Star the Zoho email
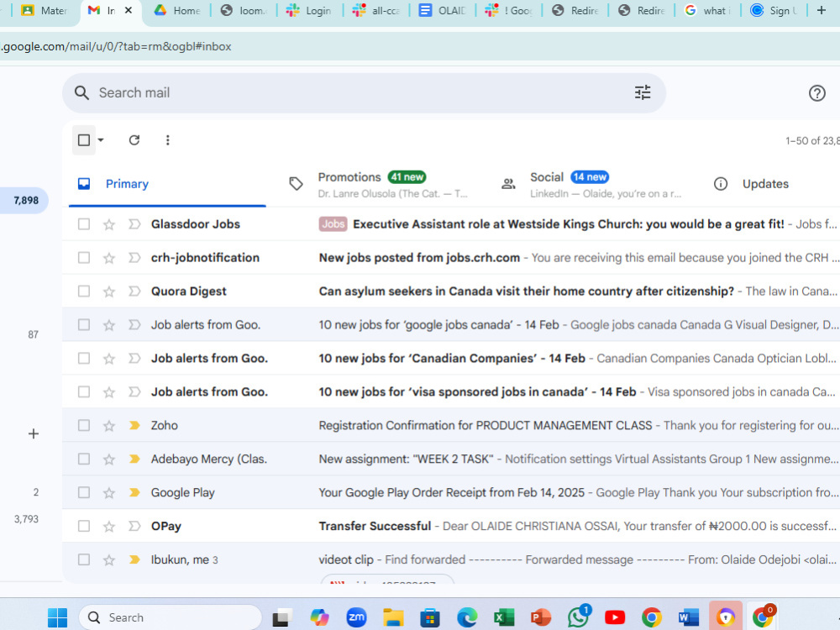This screenshot has width=840, height=630. [109, 426]
